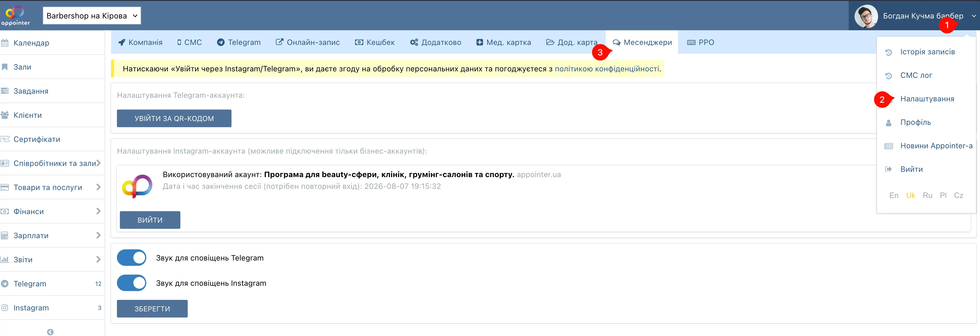The height and width of the screenshot is (336, 980).
Task: Select the Месенджери tab
Action: [x=642, y=42]
